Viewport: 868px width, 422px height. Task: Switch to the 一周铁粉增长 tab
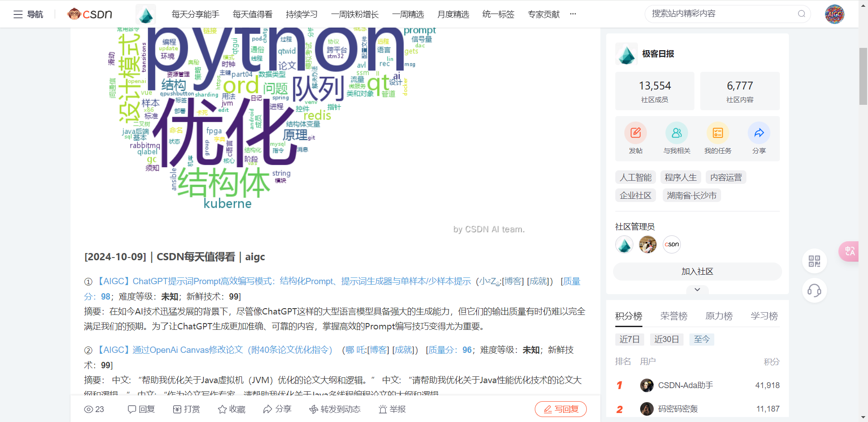pyautogui.click(x=355, y=14)
